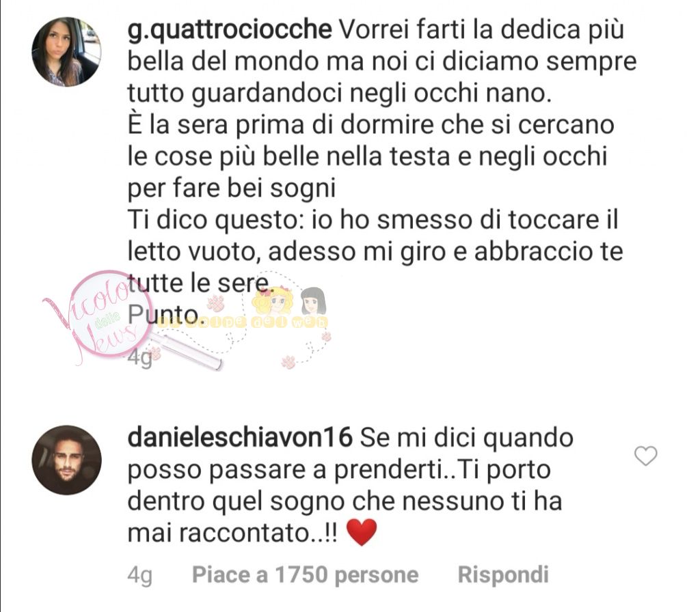
Task: Select the 'Se mi dici quando' comment text
Action: tap(351, 486)
